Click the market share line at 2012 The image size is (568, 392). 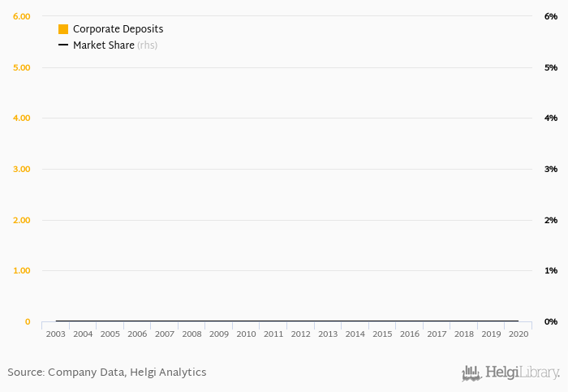click(301, 321)
